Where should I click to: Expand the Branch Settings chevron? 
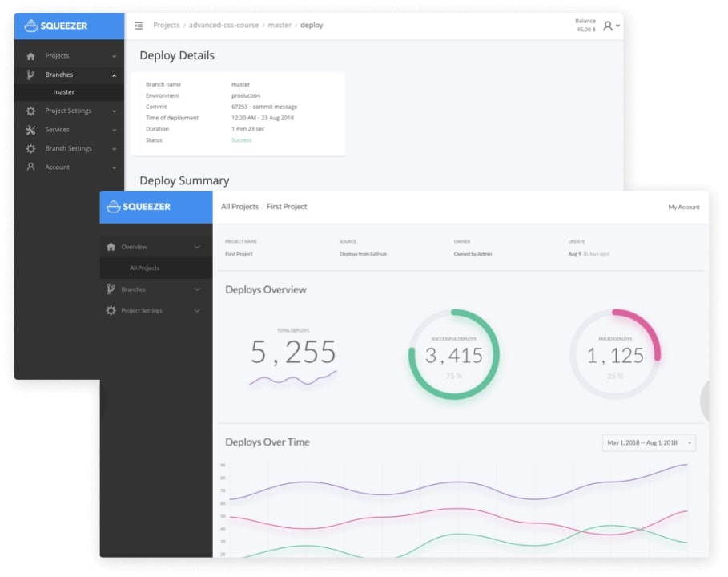(x=115, y=149)
